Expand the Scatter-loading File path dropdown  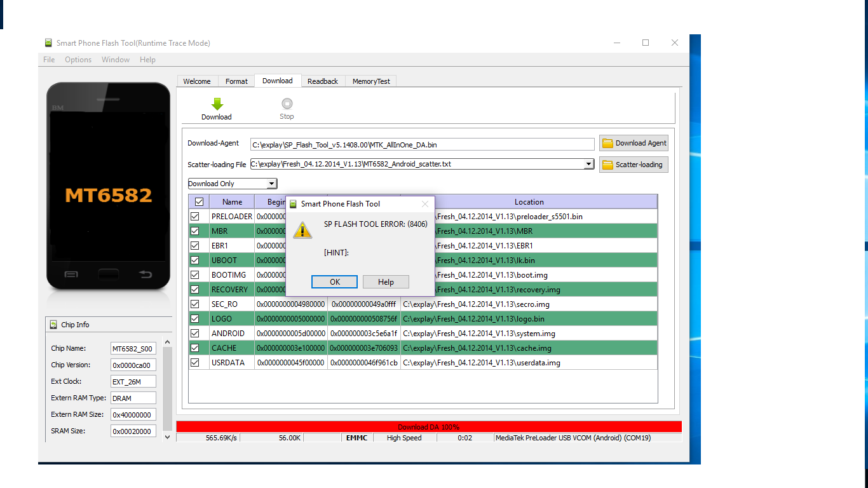[x=588, y=164]
